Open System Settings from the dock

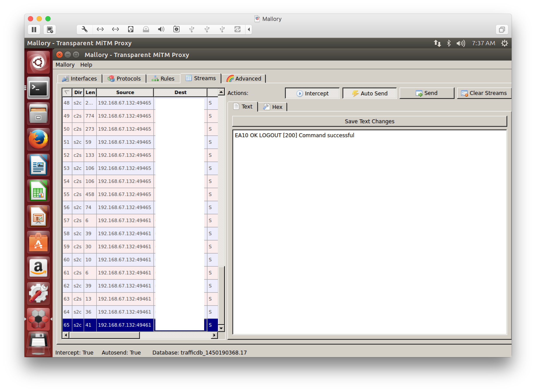click(x=38, y=294)
